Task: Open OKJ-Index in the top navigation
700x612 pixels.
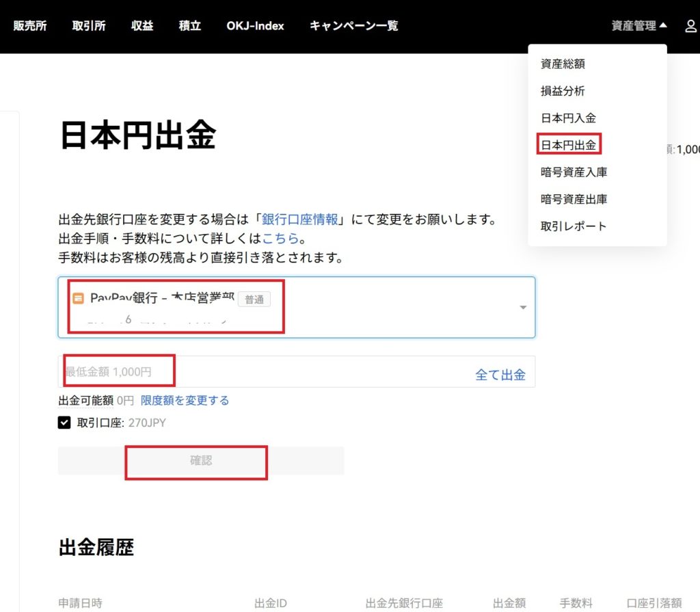Action: click(x=256, y=26)
